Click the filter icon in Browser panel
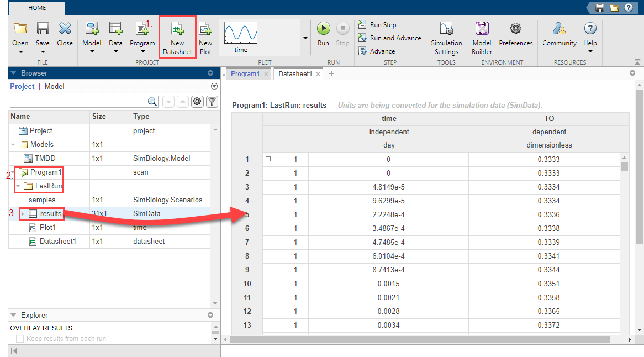Screen dimensions: 644x357 [211, 102]
